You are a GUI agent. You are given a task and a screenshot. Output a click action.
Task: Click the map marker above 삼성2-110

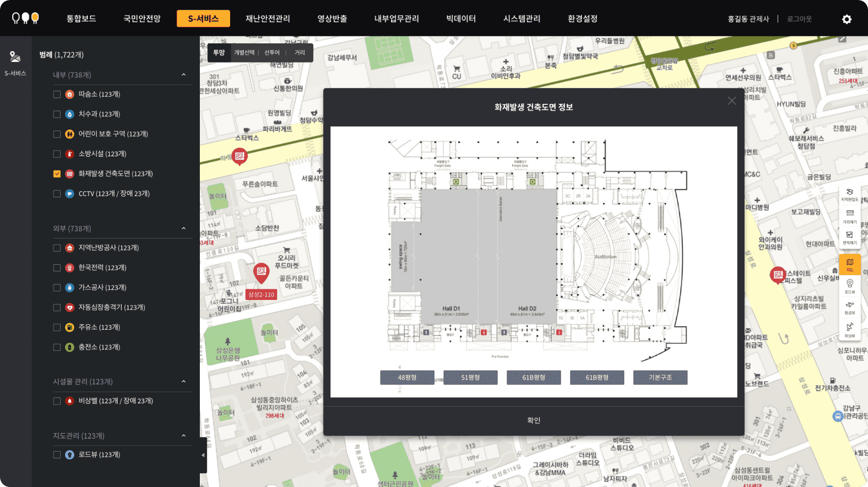coord(261,274)
